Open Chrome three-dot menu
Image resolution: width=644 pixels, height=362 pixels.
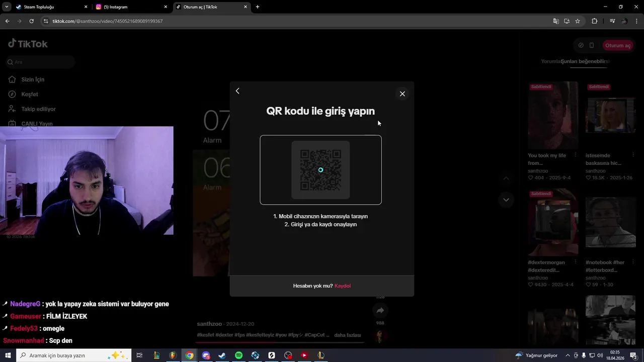click(637, 21)
